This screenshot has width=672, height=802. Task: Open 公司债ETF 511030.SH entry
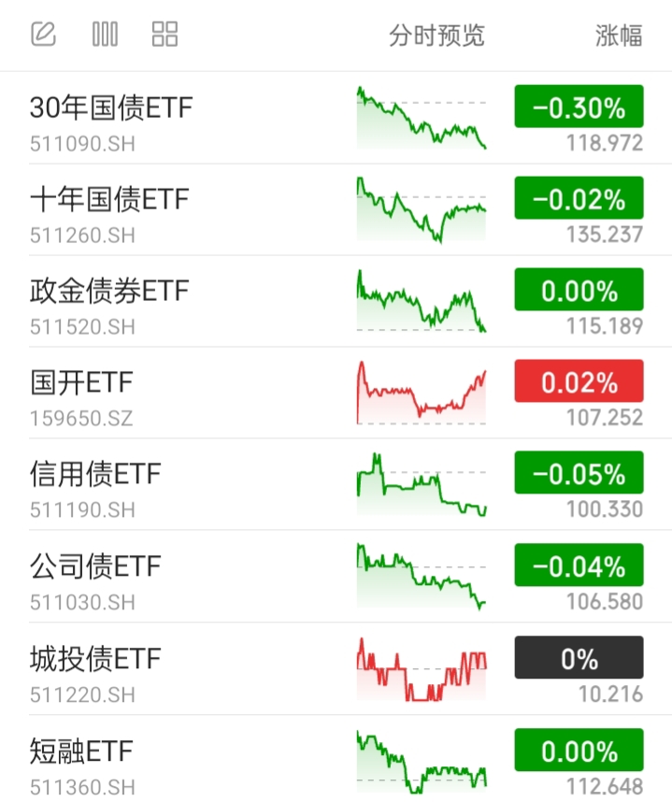pyautogui.click(x=336, y=577)
